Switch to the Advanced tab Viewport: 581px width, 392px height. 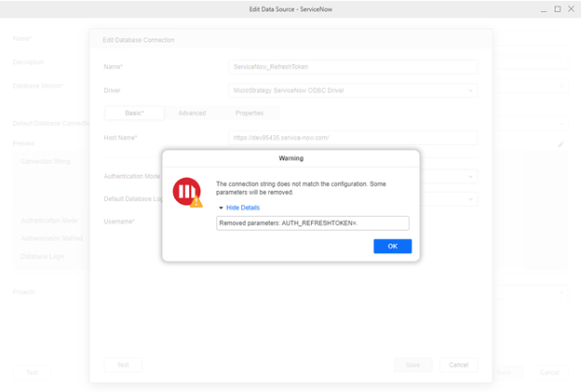pos(192,113)
